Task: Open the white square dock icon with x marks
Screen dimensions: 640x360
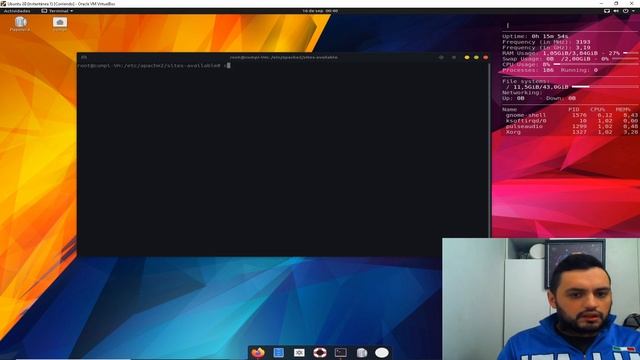Action: coord(299,352)
